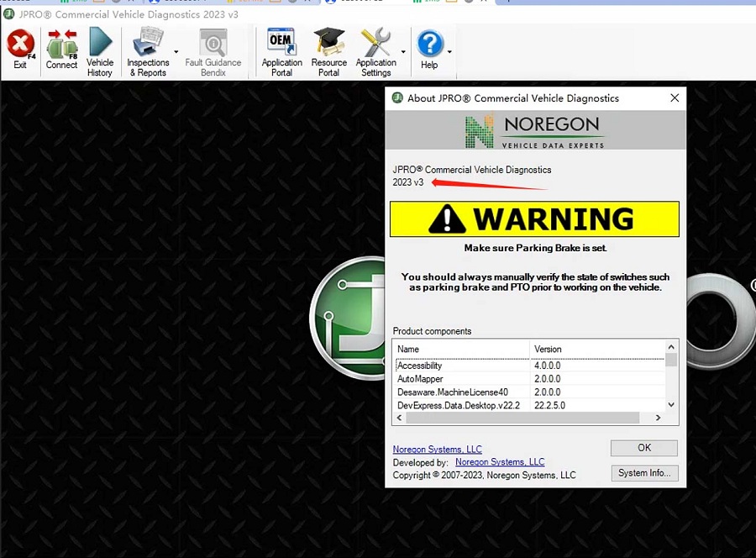
Task: Select the AutoMapper component row
Action: pyautogui.click(x=529, y=379)
